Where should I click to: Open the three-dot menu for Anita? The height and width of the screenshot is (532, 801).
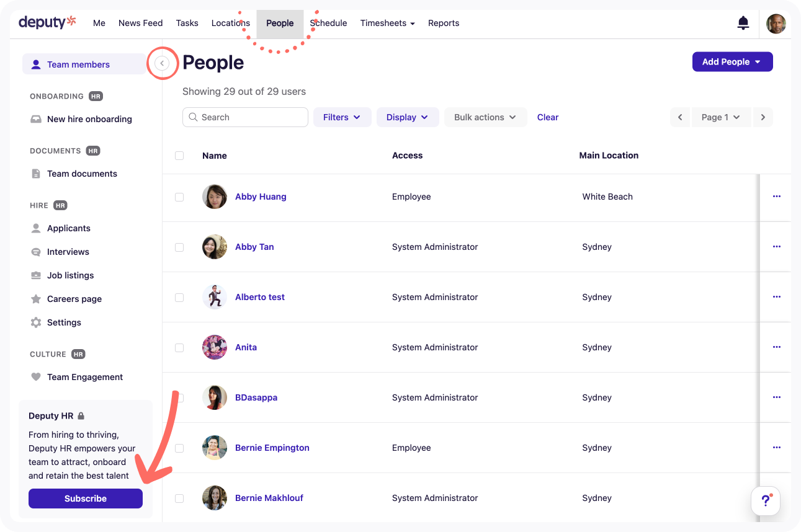[776, 347]
